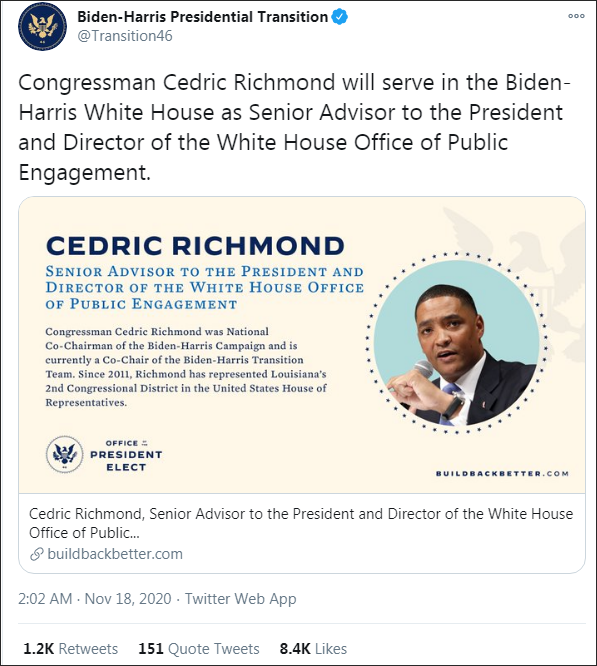The width and height of the screenshot is (597, 666).
Task: Click the circular portrait photo in card
Action: (x=456, y=343)
